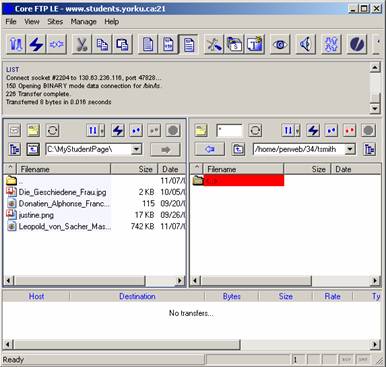Sort local files by Size column
Screen dimensions: 386x367
134,169
